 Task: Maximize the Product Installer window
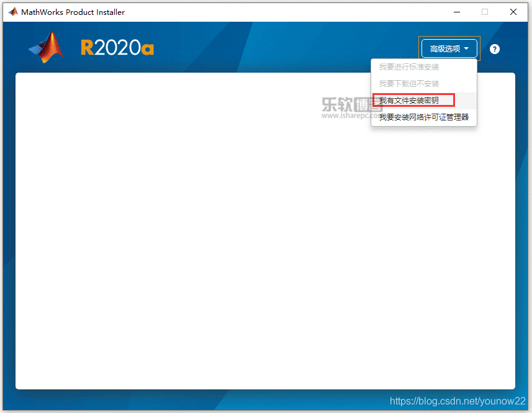485,12
